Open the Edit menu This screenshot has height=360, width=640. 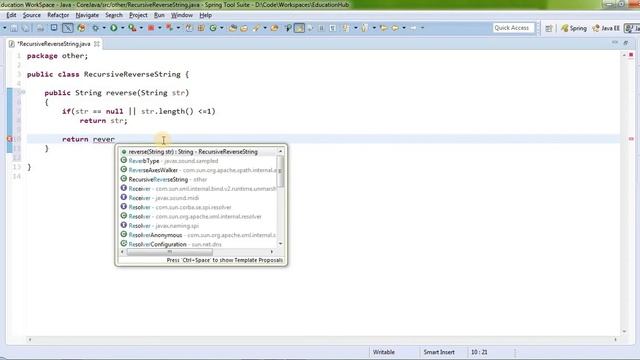tap(11, 15)
